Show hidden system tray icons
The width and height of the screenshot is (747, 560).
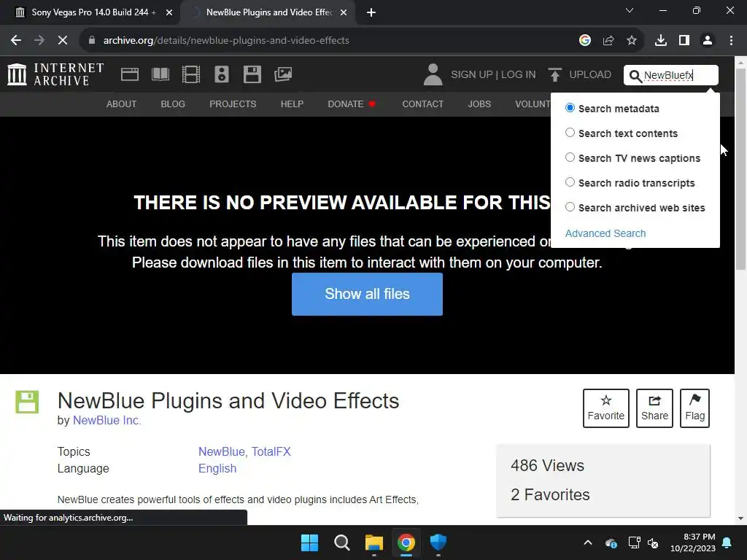[588, 542]
